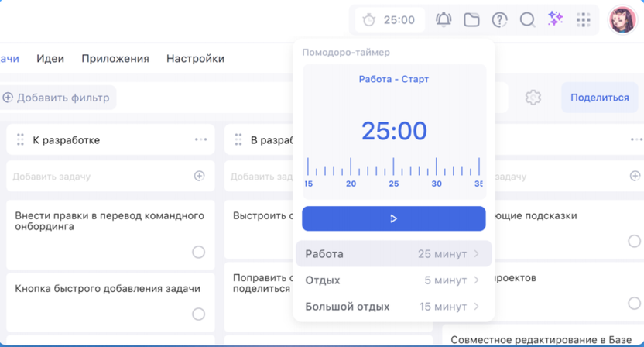This screenshot has height=347, width=644.
Task: Open help question mark icon
Action: (x=499, y=19)
